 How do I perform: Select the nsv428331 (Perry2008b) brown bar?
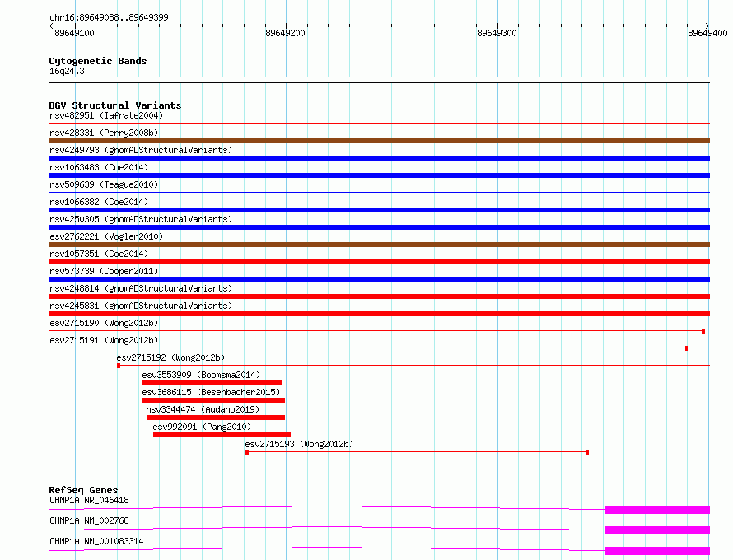click(379, 141)
